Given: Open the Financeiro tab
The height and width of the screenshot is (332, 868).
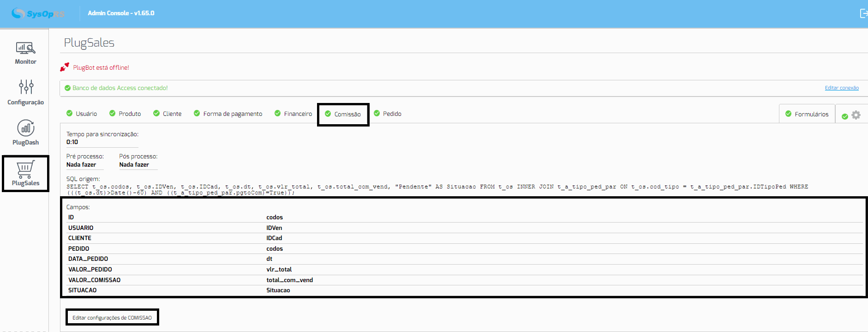Looking at the screenshot, I should [x=293, y=114].
